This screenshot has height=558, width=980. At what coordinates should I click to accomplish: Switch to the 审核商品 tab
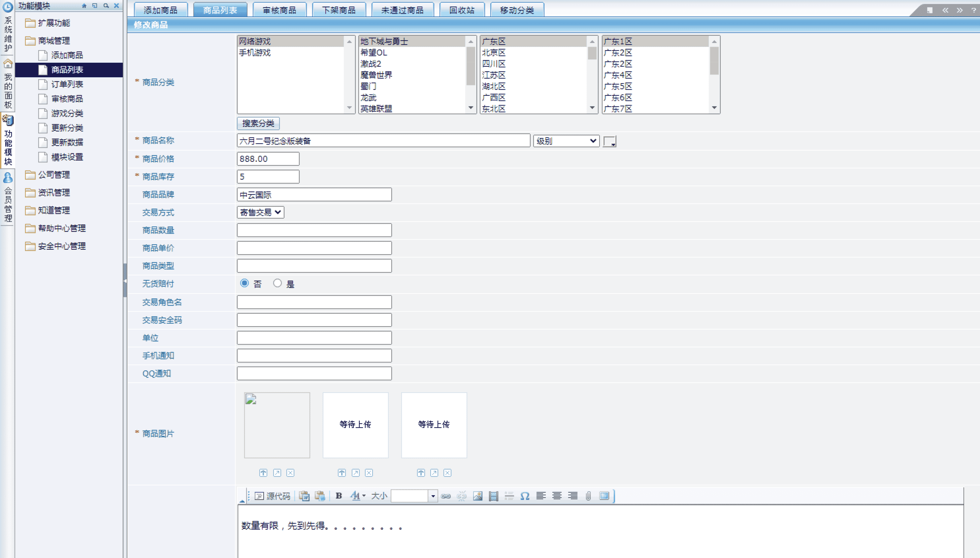click(x=279, y=10)
